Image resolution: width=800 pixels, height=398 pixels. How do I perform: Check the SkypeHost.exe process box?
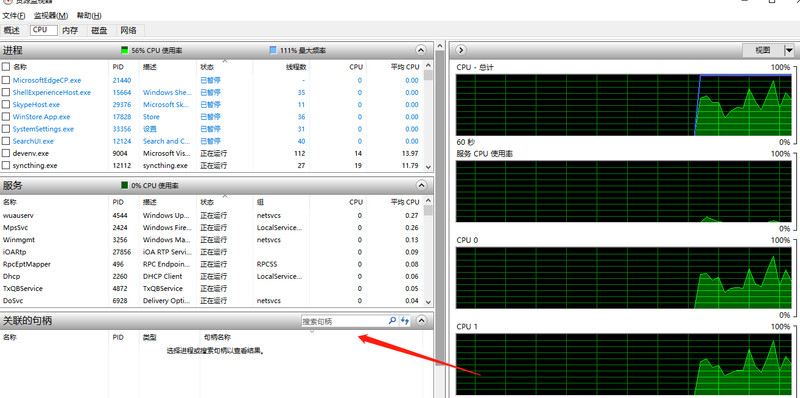pyautogui.click(x=6, y=105)
